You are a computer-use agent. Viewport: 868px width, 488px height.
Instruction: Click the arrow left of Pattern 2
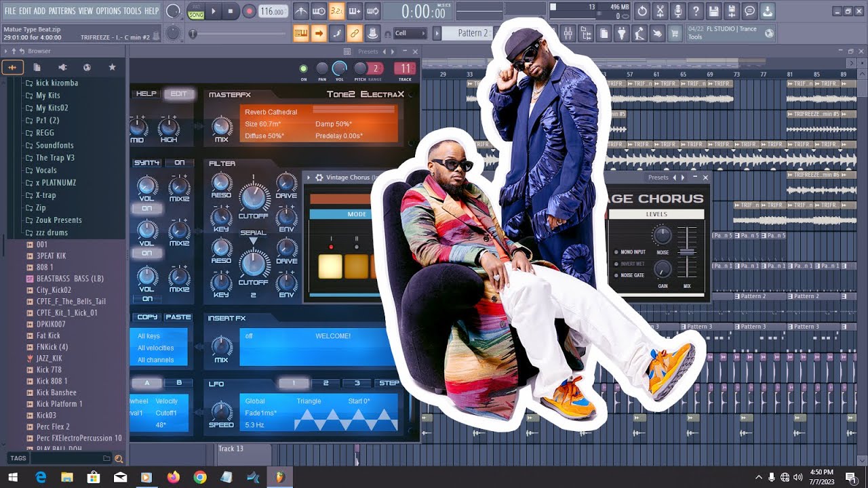[437, 33]
